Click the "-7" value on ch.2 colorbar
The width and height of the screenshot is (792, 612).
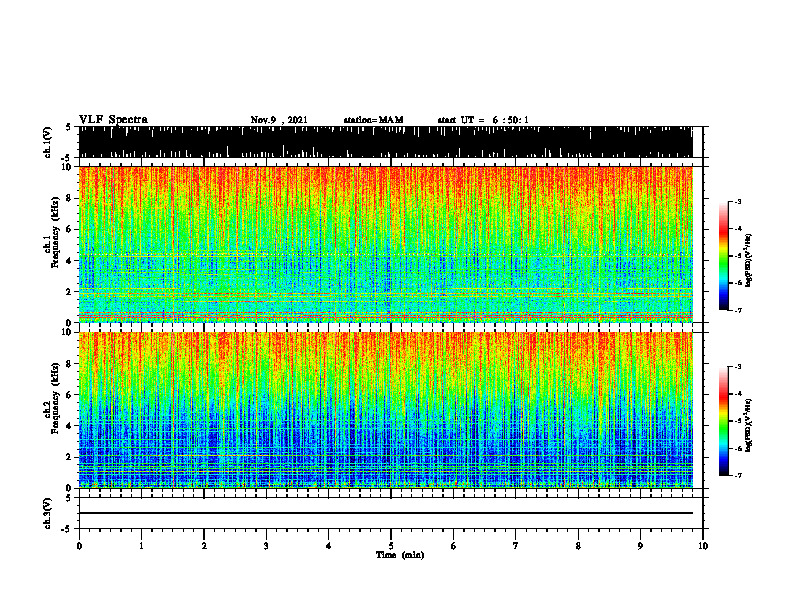point(738,476)
